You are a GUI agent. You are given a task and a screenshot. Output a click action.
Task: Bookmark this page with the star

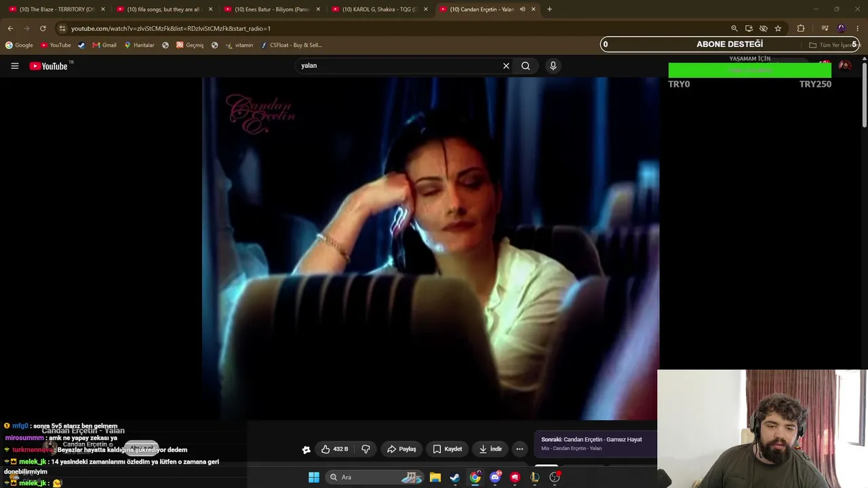[x=778, y=28]
